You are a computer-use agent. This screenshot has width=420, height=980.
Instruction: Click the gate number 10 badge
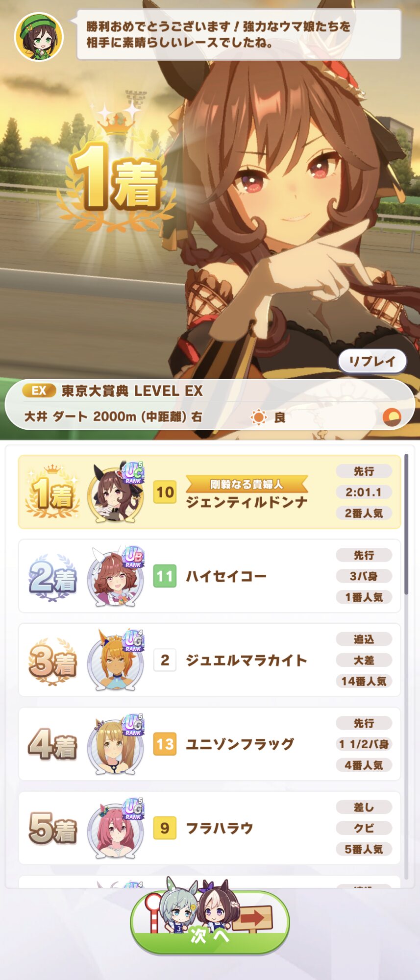point(165,492)
